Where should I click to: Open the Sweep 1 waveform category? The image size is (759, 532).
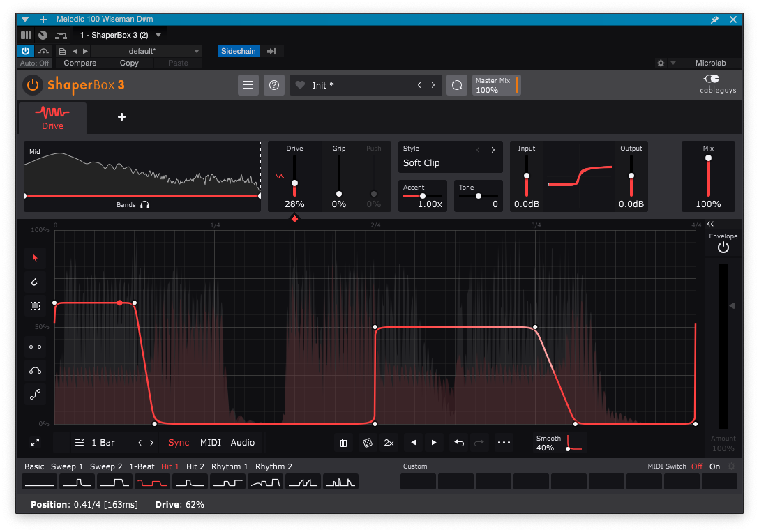tap(67, 466)
